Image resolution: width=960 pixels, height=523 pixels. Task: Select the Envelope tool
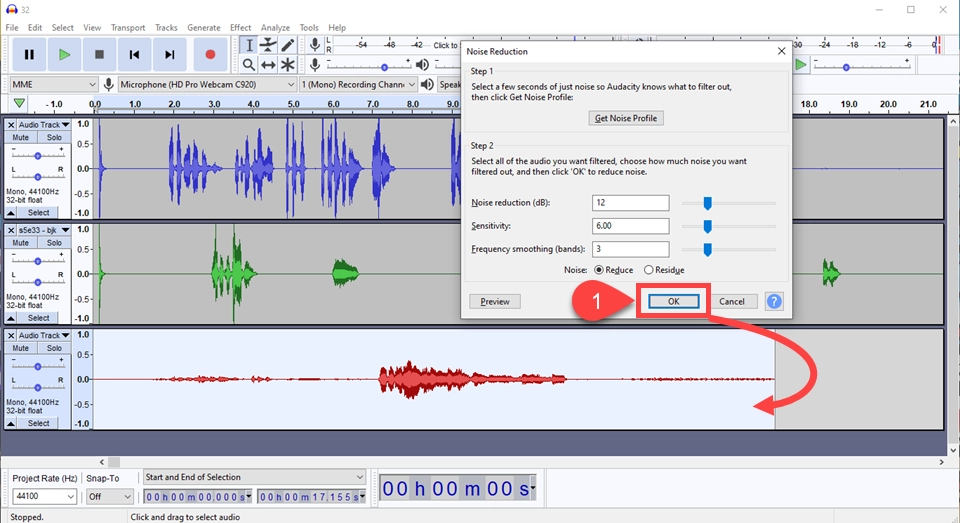click(268, 45)
